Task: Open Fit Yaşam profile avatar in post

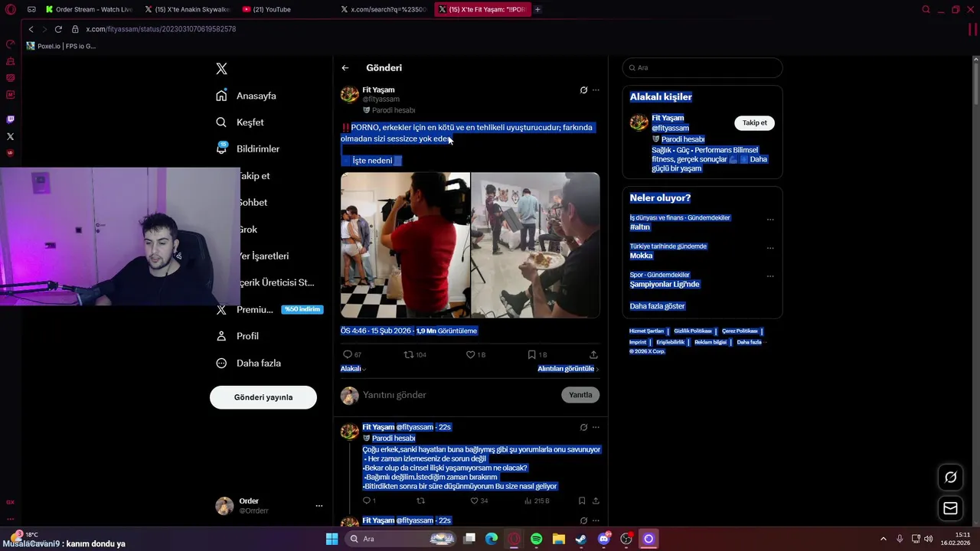Action: click(x=349, y=94)
